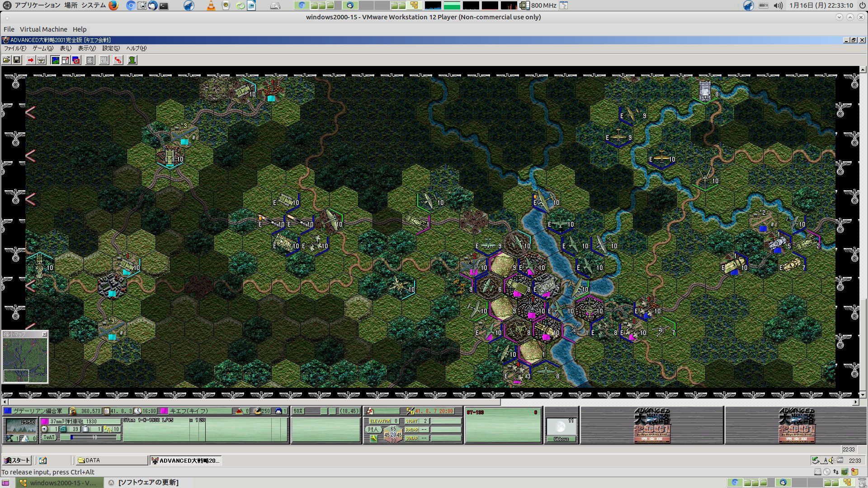The width and height of the screenshot is (868, 488).
Task: Click the map scrollbar left arrow
Action: pyautogui.click(x=5, y=402)
